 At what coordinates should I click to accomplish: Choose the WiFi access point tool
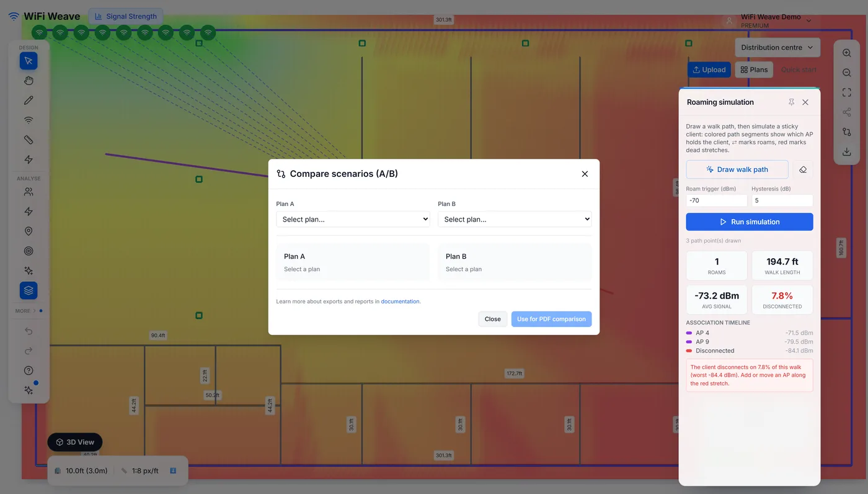pos(29,120)
